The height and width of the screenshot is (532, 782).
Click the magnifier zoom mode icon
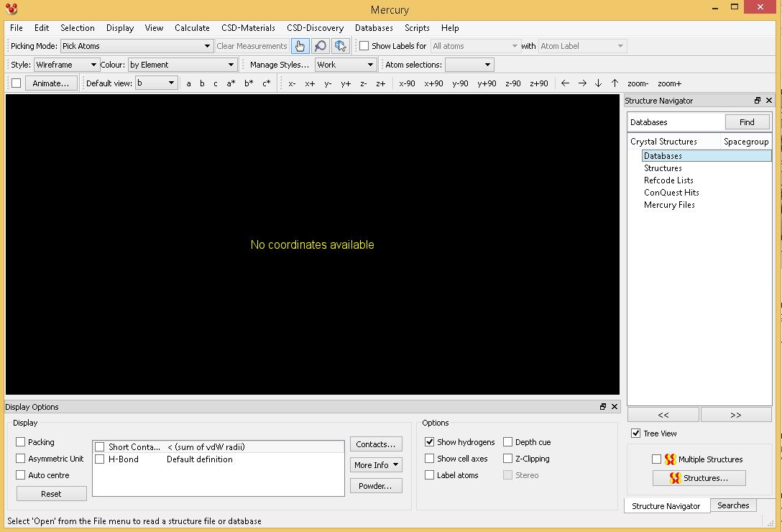pyautogui.click(x=320, y=46)
